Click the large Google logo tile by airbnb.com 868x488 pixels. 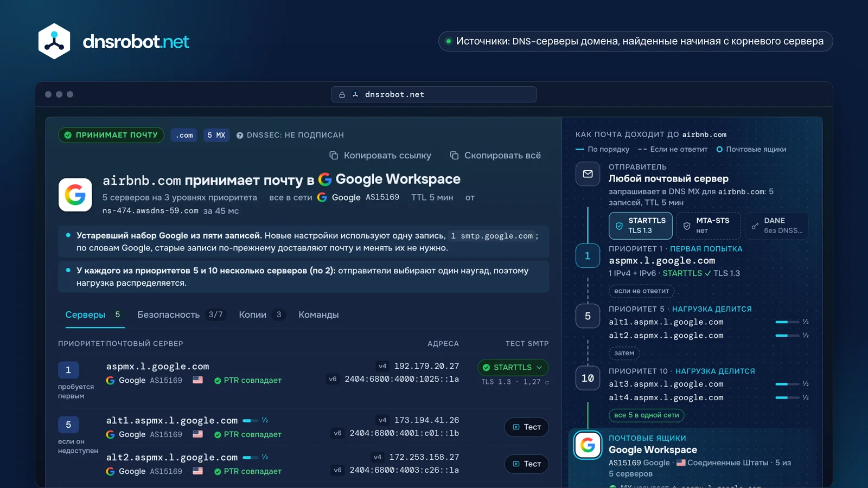(x=75, y=195)
